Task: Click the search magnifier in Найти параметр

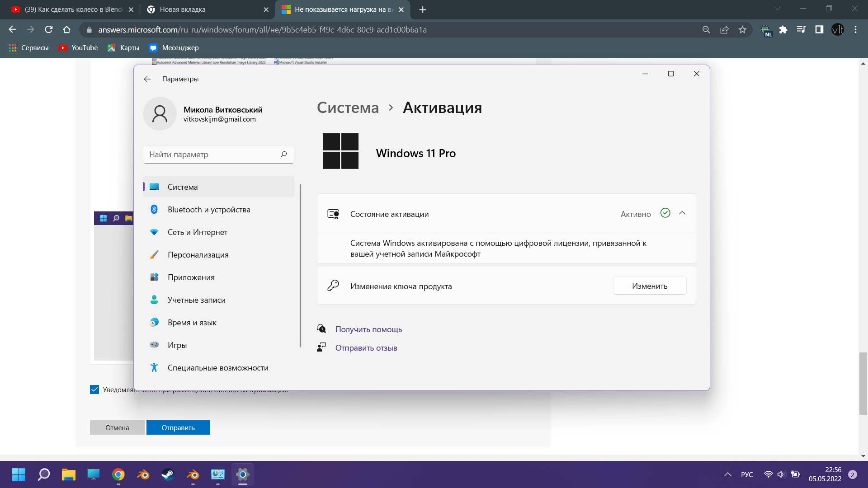Action: pyautogui.click(x=283, y=155)
